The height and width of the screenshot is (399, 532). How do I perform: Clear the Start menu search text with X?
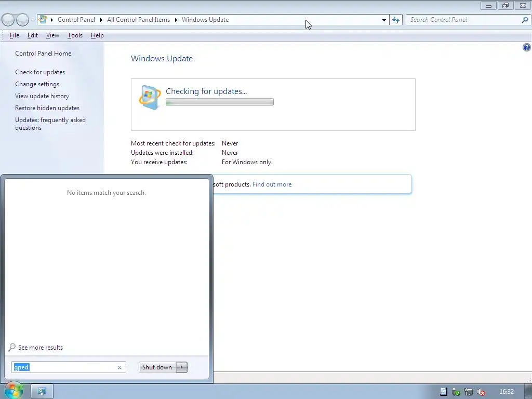point(120,367)
